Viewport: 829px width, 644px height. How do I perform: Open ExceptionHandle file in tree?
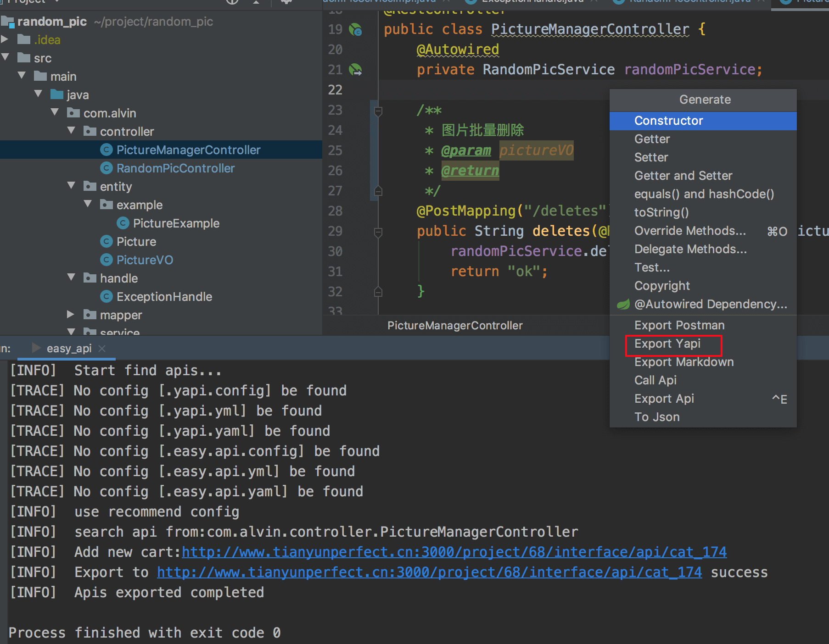[x=164, y=297]
